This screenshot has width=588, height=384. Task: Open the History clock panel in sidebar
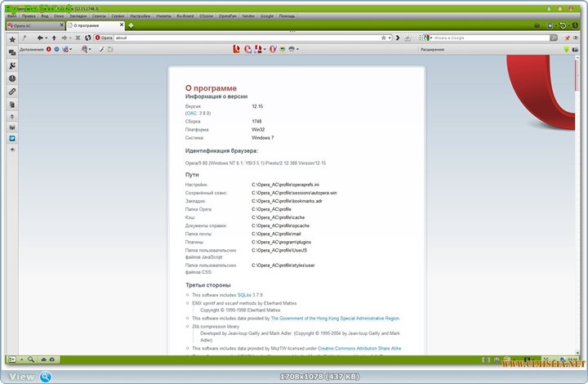click(11, 78)
